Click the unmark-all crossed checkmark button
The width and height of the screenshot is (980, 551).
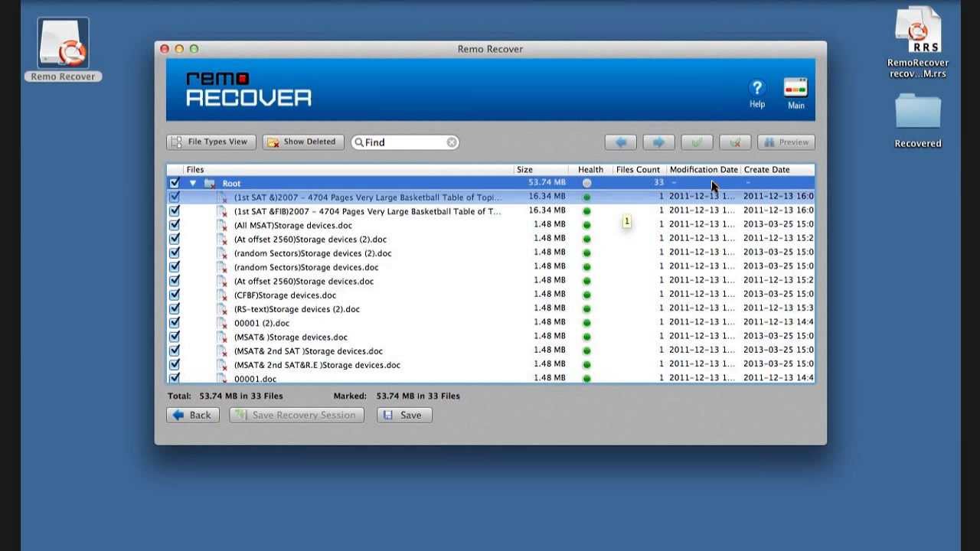pyautogui.click(x=735, y=142)
